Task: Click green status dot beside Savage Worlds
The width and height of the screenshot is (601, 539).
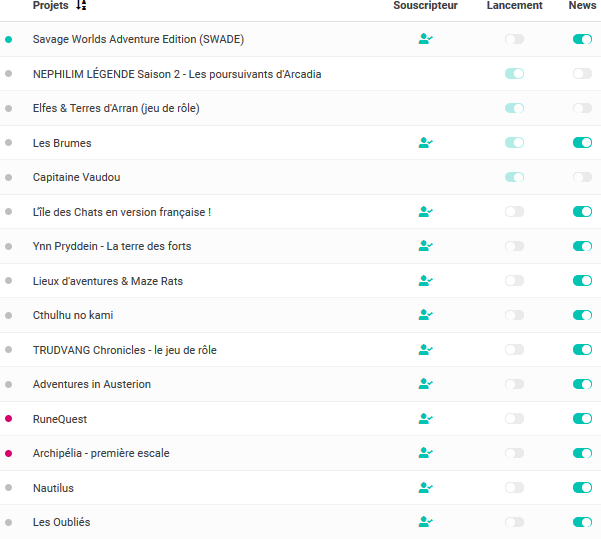Action: [x=9, y=39]
